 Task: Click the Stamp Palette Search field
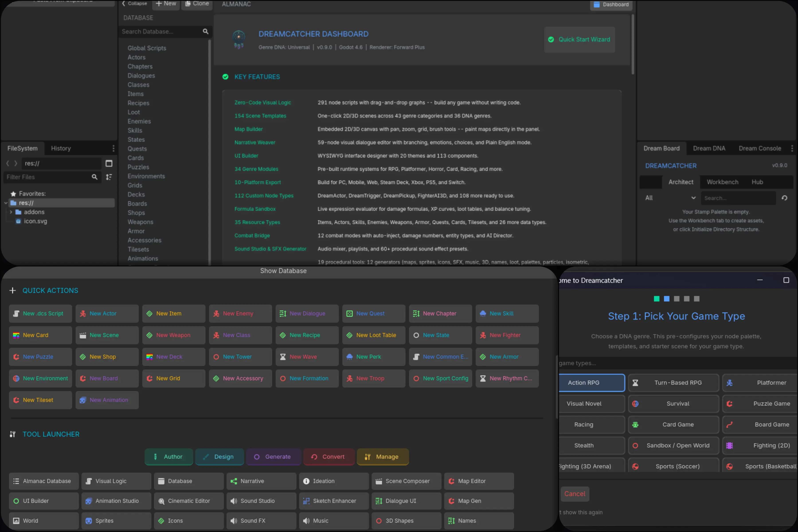coord(738,198)
